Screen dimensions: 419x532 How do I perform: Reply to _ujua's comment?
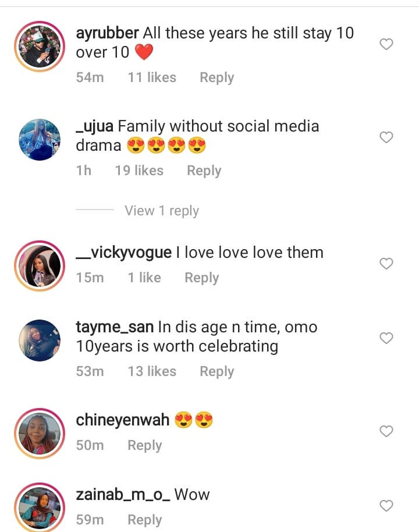tap(204, 171)
